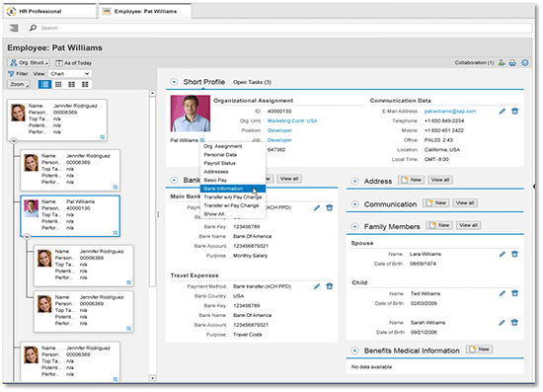
Task: Switch to the HR Professional tab
Action: tap(50, 11)
